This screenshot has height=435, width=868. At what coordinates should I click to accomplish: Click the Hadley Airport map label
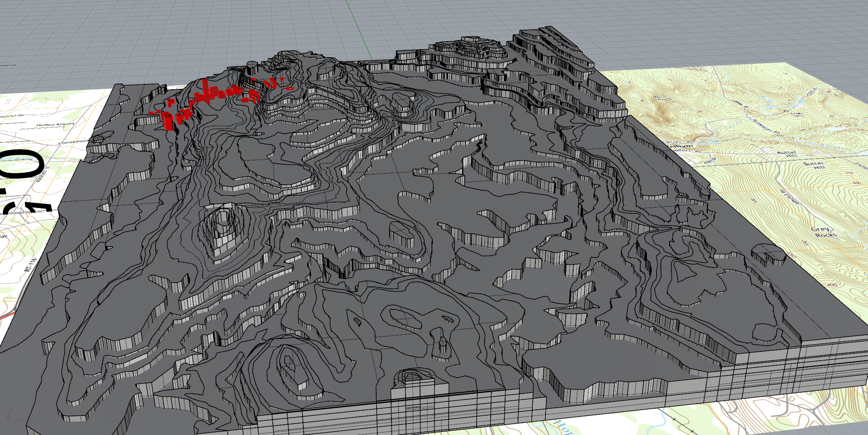[55, 124]
